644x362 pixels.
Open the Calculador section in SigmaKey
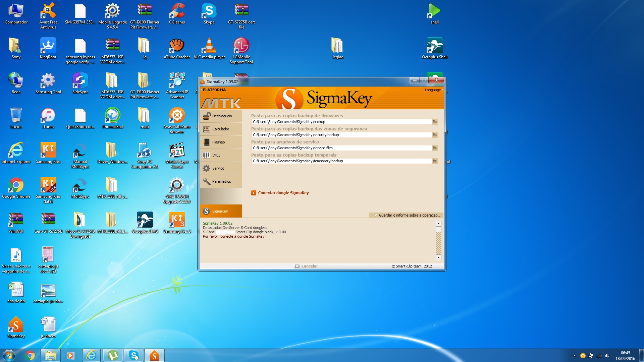(x=221, y=129)
